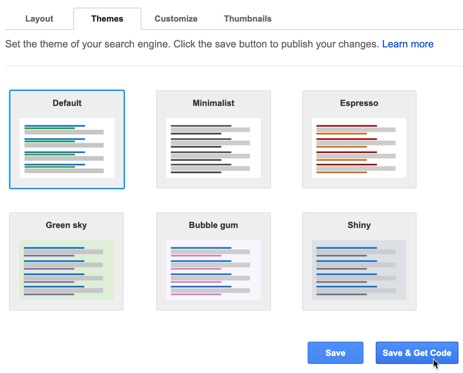Go to the Customize tab
463x373 pixels.
176,19
